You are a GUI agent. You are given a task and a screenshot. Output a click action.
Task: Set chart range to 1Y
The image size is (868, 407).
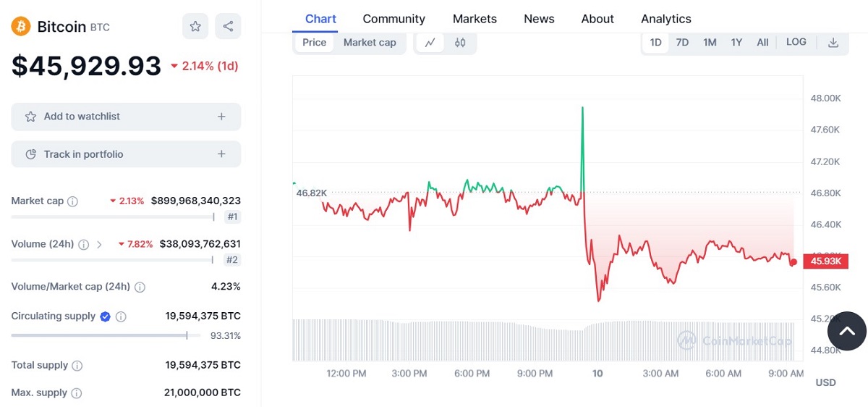pos(736,43)
